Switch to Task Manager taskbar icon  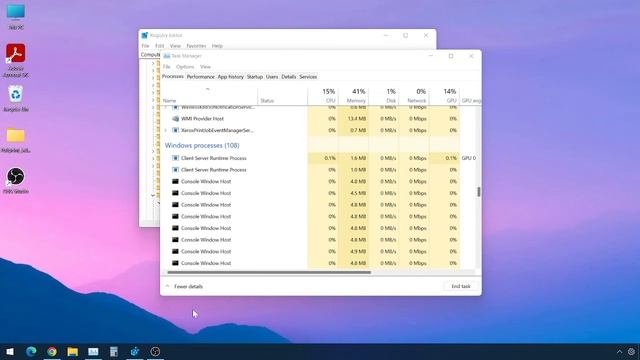[93, 351]
